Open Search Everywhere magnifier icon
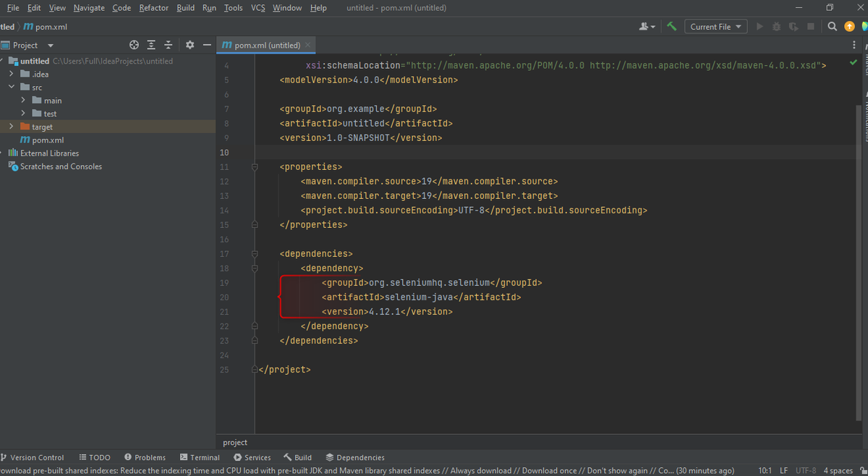Image resolution: width=868 pixels, height=476 pixels. click(833, 27)
